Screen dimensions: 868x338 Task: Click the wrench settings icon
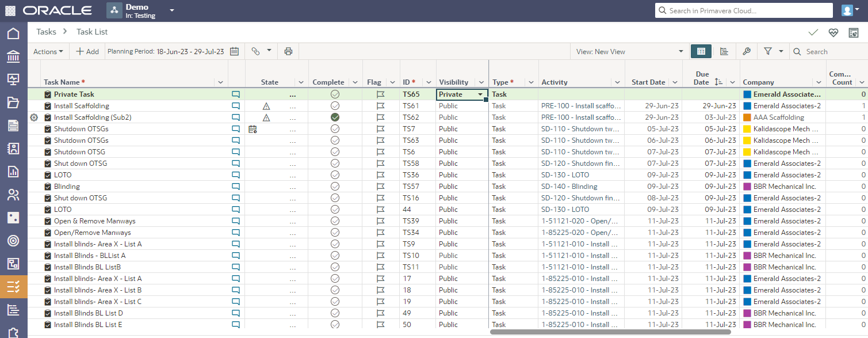747,51
